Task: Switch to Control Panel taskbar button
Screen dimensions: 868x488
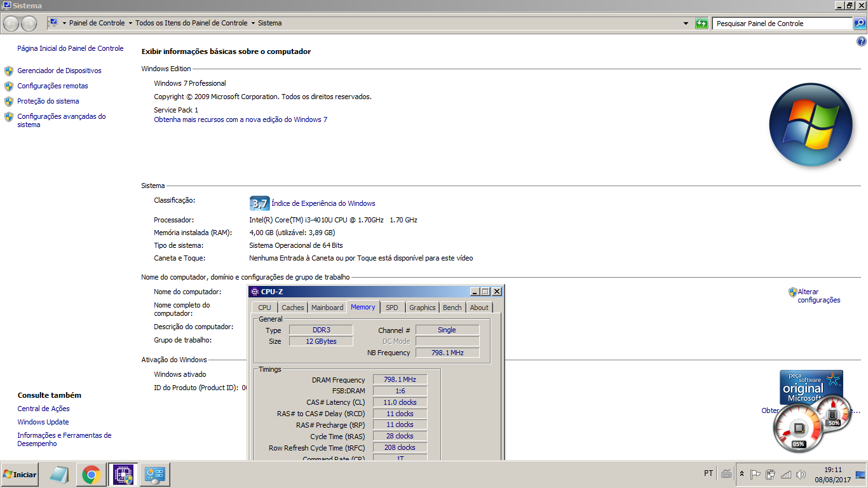Action: 155,475
